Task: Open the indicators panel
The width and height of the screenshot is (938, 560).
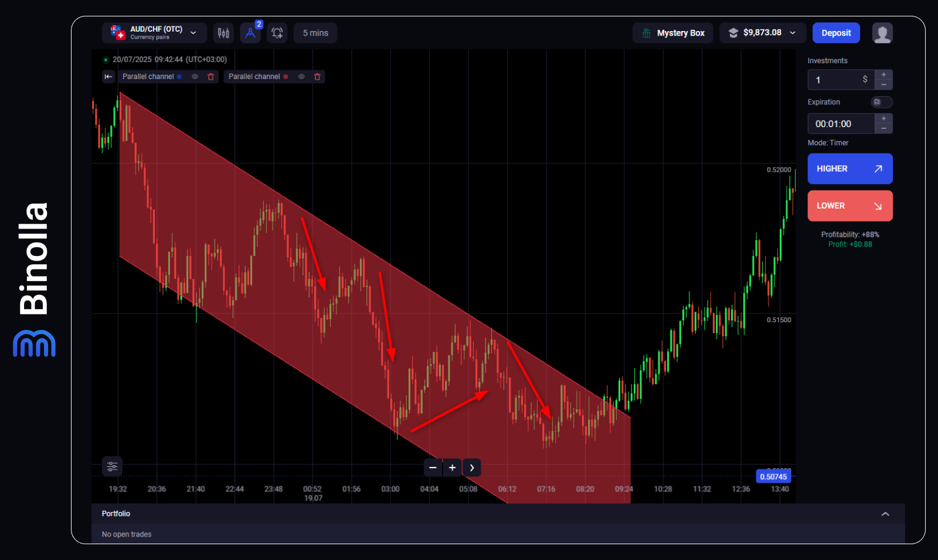Action: tap(223, 33)
